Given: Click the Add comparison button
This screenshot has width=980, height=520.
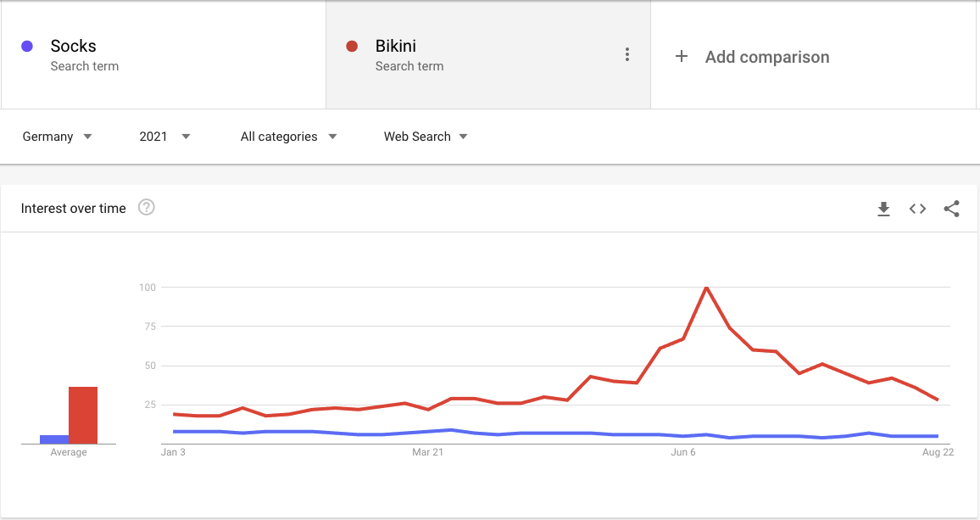Looking at the screenshot, I should tap(753, 56).
